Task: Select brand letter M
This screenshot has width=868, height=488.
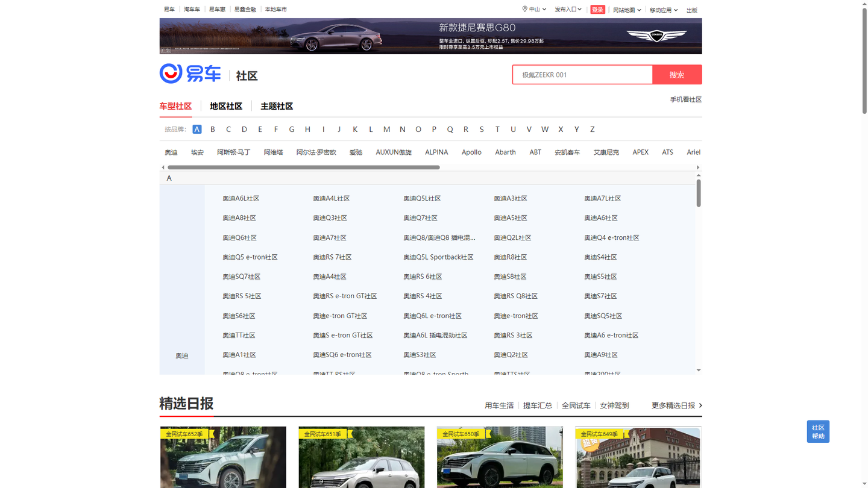Action: [x=386, y=129]
